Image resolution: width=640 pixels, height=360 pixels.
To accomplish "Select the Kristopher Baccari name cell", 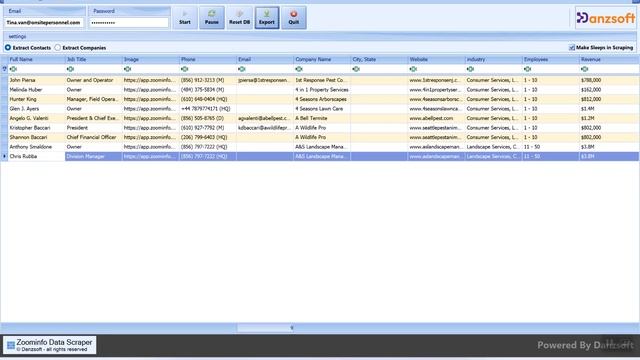I will click(x=36, y=128).
